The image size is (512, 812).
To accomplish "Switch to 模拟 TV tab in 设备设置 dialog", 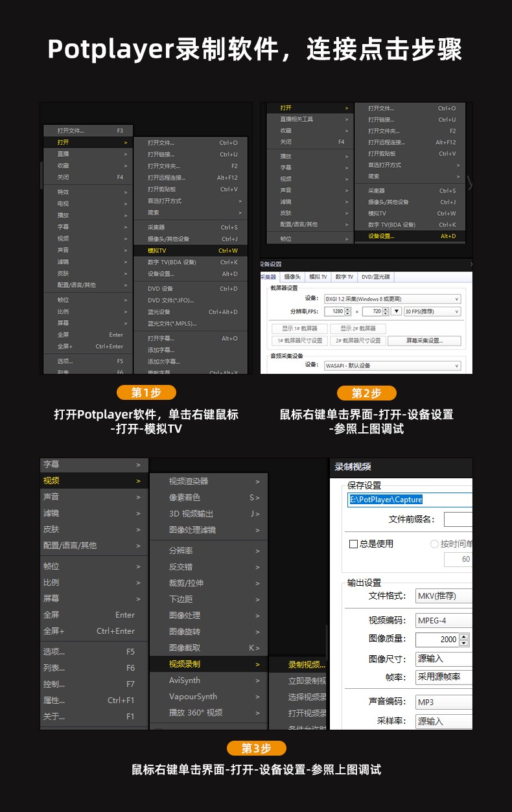I will [x=318, y=277].
